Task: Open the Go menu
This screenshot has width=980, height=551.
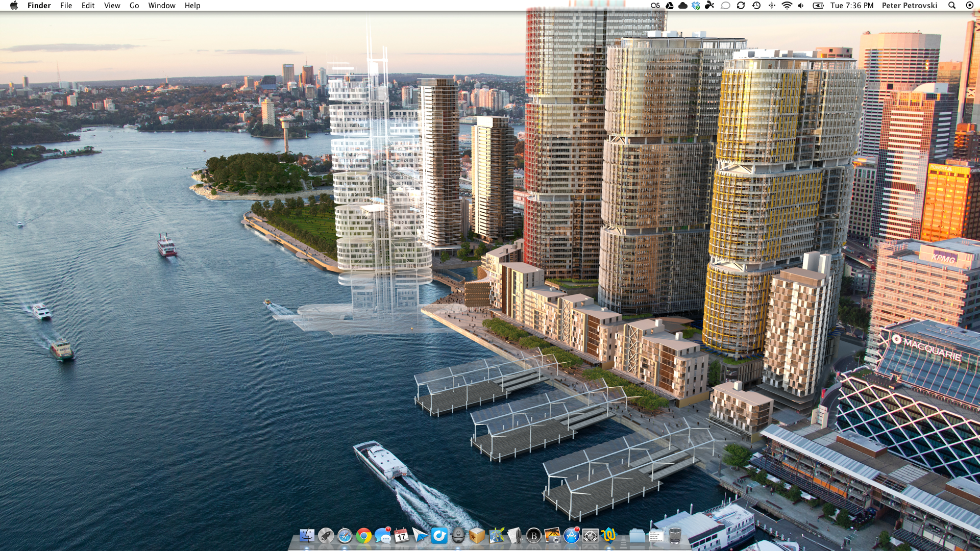Action: pyautogui.click(x=134, y=6)
